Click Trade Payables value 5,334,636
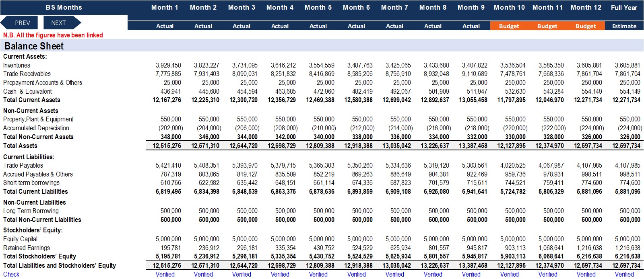This screenshot has width=644, height=279. (x=398, y=165)
